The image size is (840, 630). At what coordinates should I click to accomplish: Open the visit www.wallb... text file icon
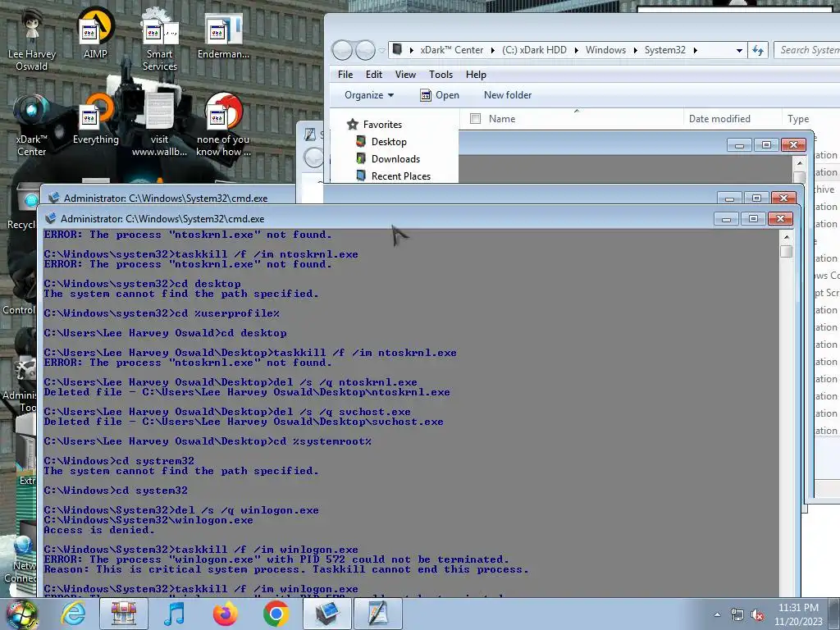coord(160,126)
